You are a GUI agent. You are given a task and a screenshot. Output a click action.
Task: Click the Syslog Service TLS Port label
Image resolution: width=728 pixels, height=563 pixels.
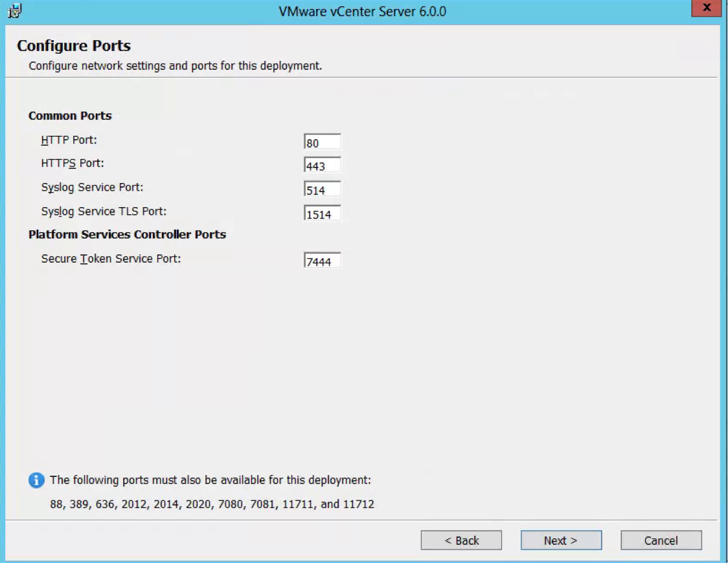pyautogui.click(x=104, y=212)
